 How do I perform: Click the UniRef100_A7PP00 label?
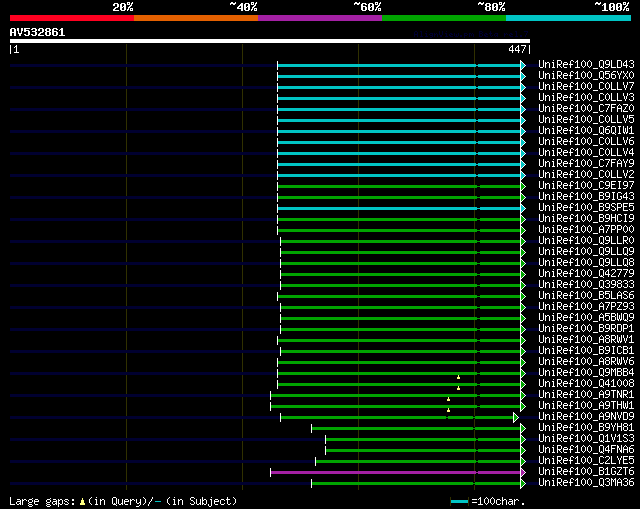click(586, 230)
